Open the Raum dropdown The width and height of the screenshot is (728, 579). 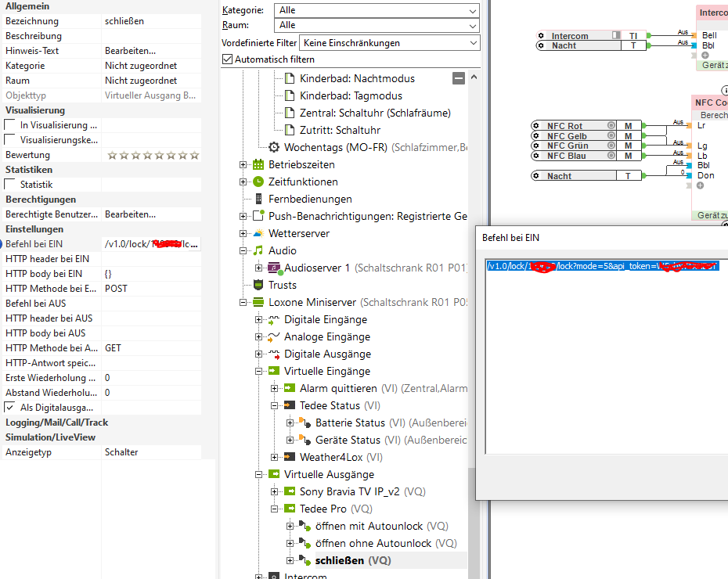click(377, 26)
